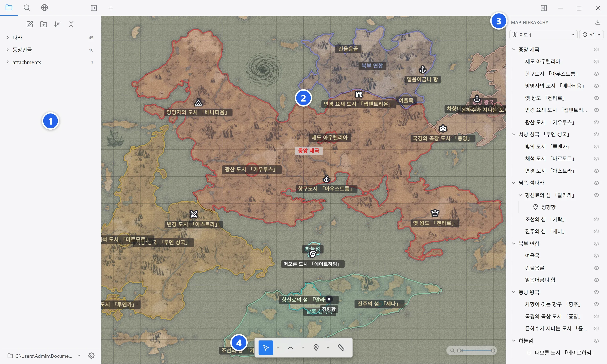This screenshot has height=364, width=607.
Task: Select the pointer tool in map toolbar
Action: (266, 348)
